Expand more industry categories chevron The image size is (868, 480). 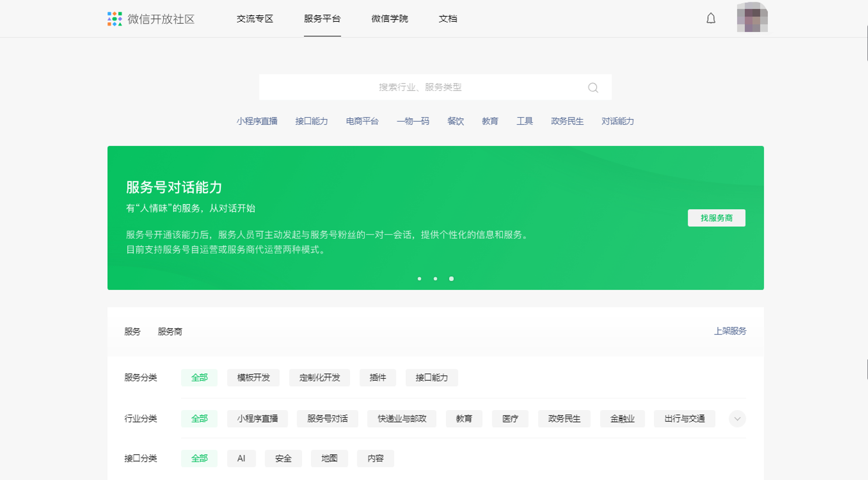point(737,419)
